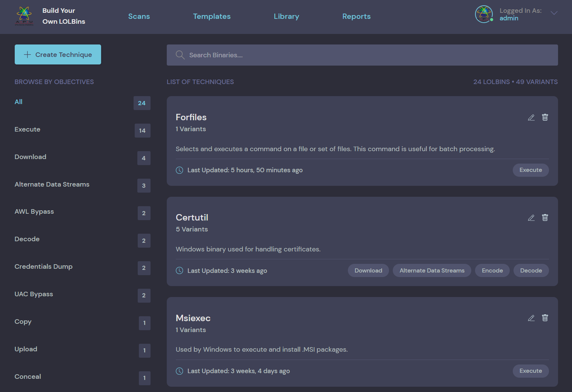Click the 24 count badge beside All
Image resolution: width=572 pixels, height=392 pixels.
[142, 103]
